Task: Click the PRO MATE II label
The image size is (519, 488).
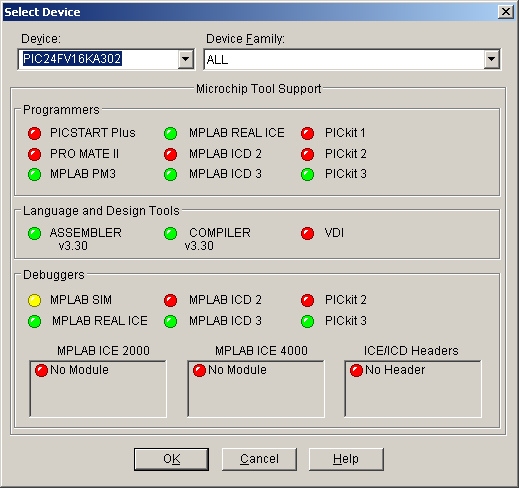Action: [x=84, y=154]
